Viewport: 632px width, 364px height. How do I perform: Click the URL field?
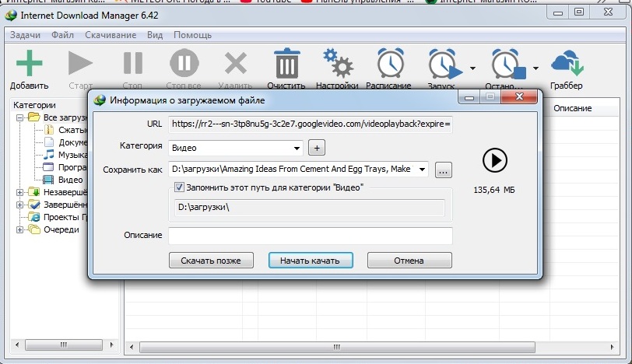coord(311,124)
